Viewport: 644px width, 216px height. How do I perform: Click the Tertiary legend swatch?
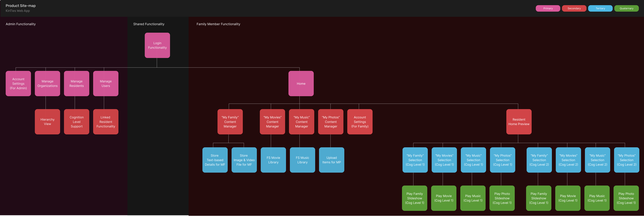pyautogui.click(x=600, y=8)
